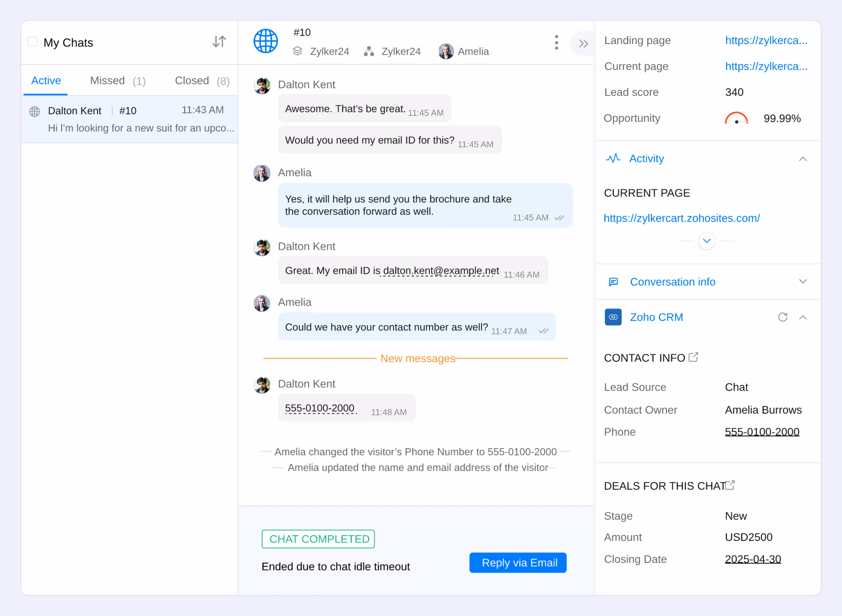Open the zylkercart.zohosites.com link under Current Page
This screenshot has width=842, height=616.
(x=682, y=218)
